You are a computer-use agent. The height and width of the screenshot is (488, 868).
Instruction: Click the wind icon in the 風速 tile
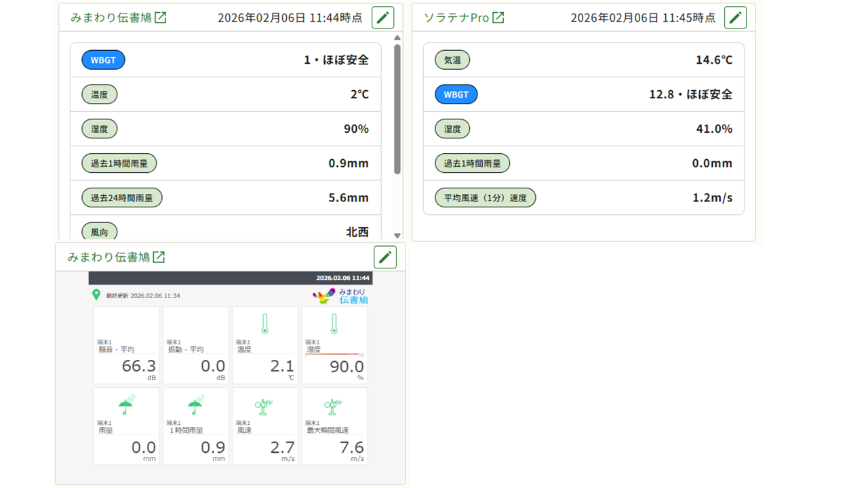(x=264, y=405)
